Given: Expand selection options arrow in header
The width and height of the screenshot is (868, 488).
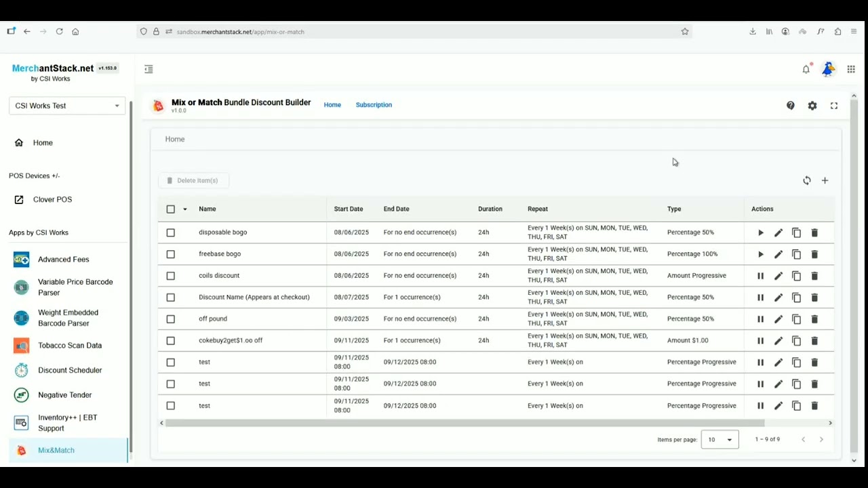Looking at the screenshot, I should 184,209.
